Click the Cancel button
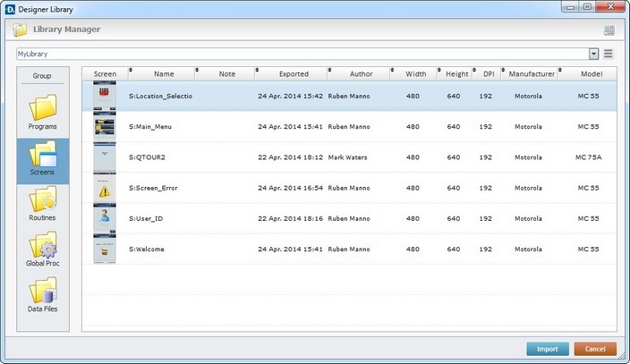Viewport: 630px width, 364px height. point(595,349)
